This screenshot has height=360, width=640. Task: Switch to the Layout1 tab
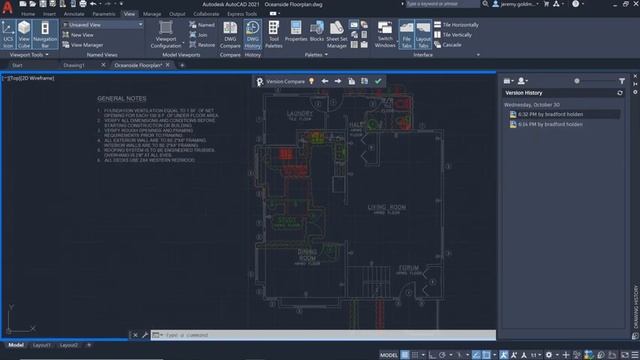(41, 345)
